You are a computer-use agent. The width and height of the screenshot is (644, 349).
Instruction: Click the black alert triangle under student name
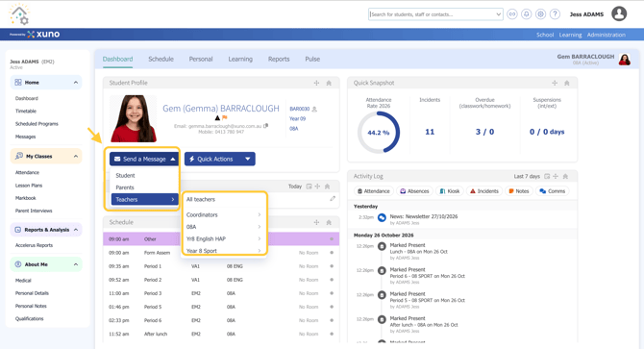pyautogui.click(x=217, y=118)
